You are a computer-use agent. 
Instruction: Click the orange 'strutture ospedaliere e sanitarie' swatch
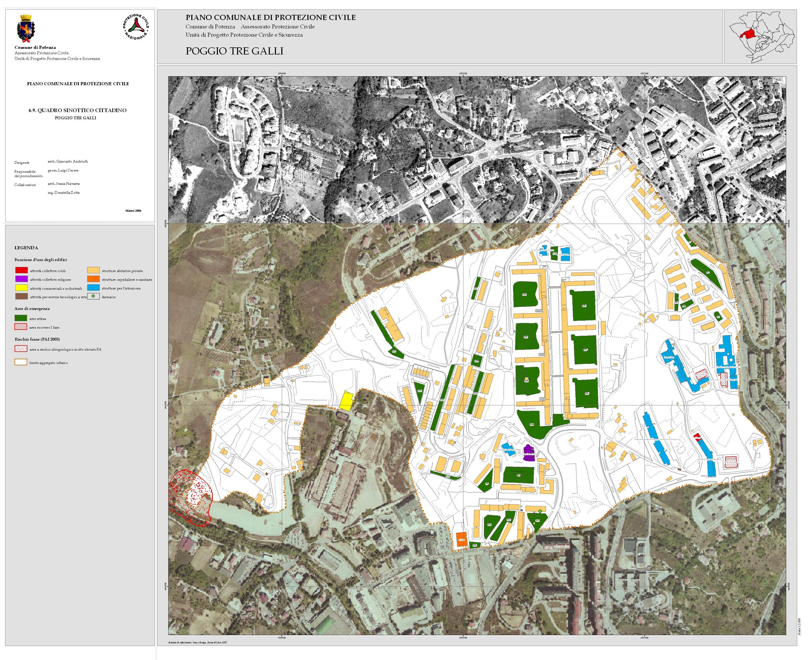tap(93, 279)
